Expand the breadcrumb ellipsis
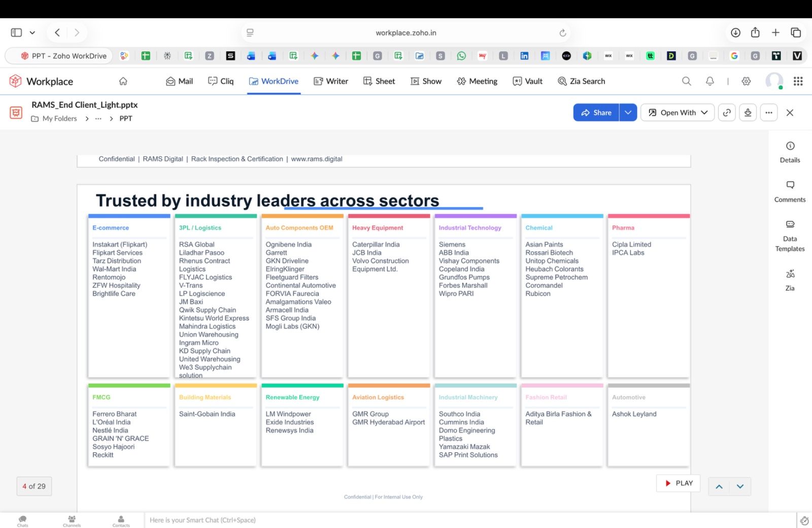The height and width of the screenshot is (528, 812). pyautogui.click(x=98, y=118)
